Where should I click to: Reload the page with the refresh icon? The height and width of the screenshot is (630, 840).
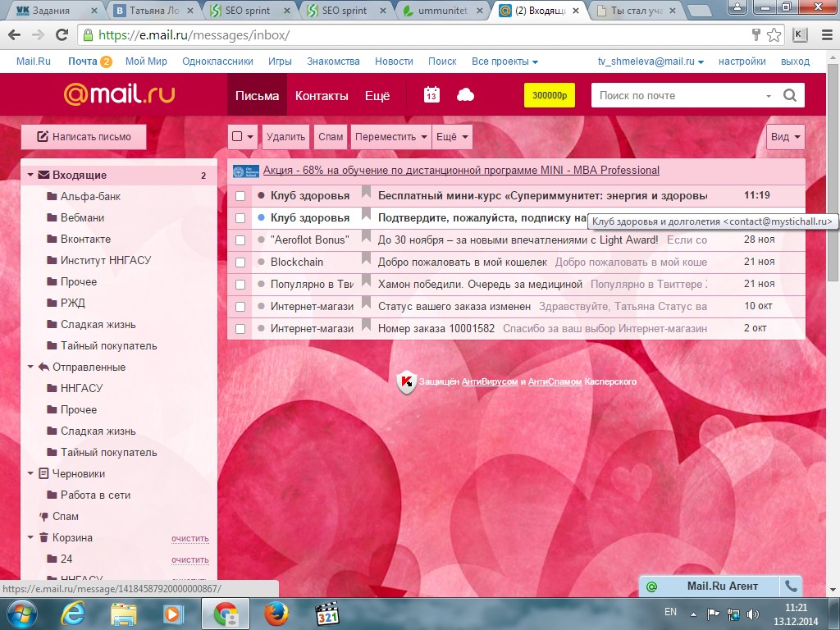62,34
